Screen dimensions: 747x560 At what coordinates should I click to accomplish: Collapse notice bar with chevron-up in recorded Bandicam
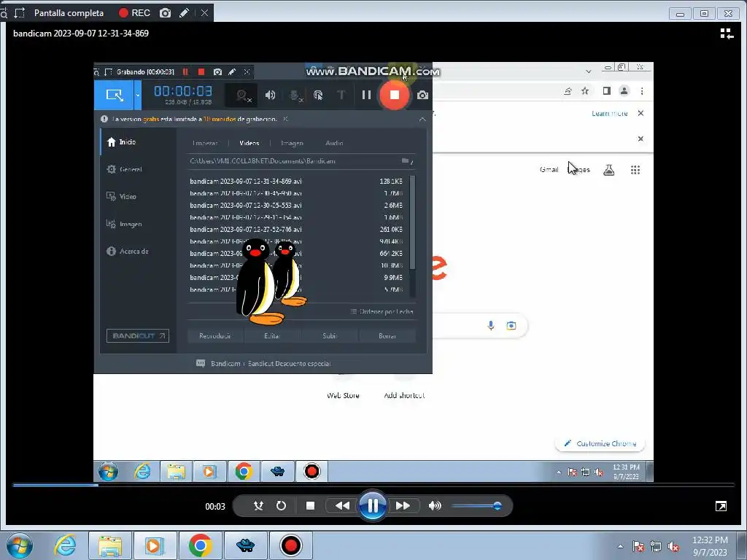point(422,119)
